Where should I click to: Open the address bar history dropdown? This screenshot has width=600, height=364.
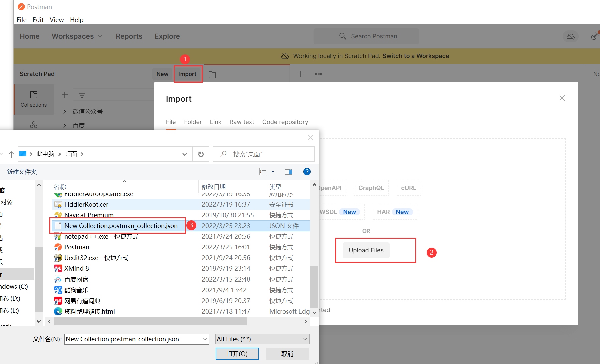185,154
